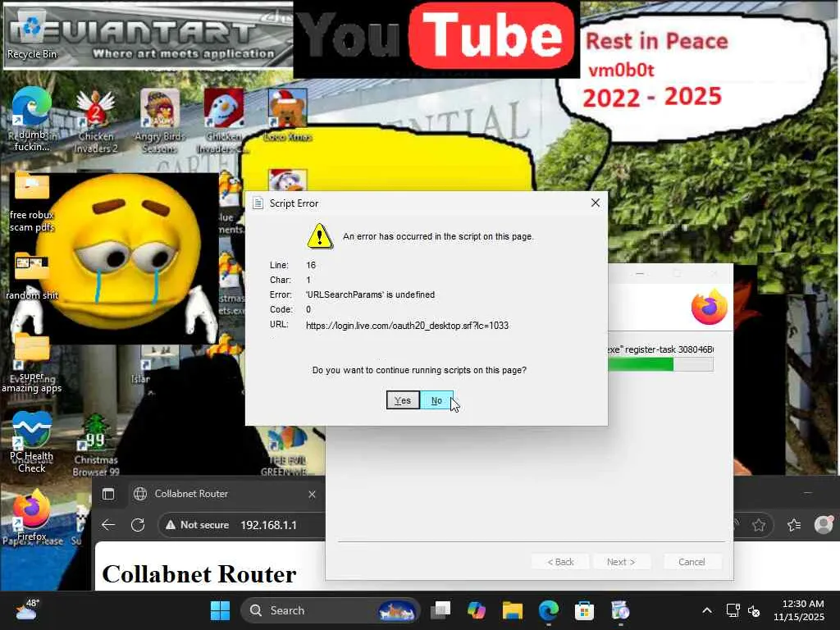Close the Script Error dialog
Screen dimensions: 840x630
pyautogui.click(x=596, y=203)
